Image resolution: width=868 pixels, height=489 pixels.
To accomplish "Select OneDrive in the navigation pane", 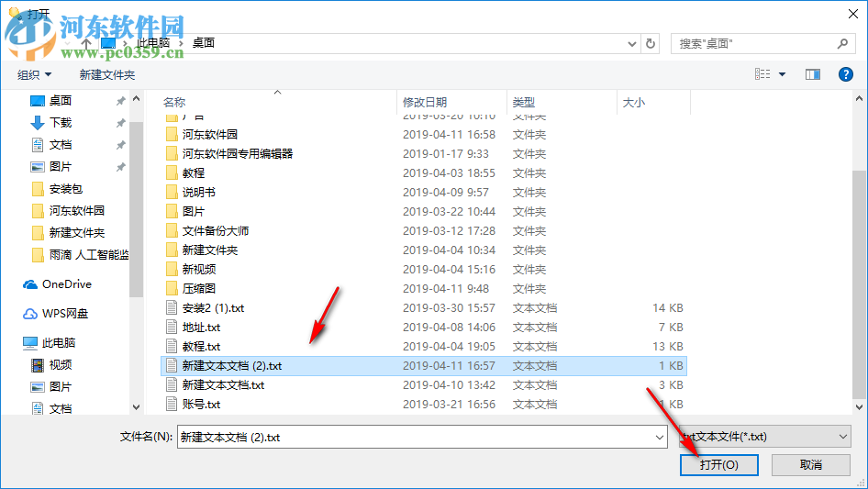I will 66,284.
